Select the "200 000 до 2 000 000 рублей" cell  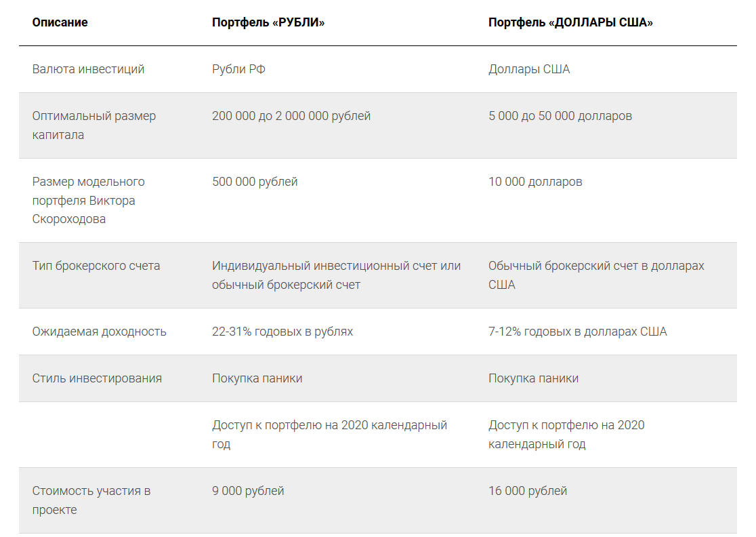[x=291, y=116]
